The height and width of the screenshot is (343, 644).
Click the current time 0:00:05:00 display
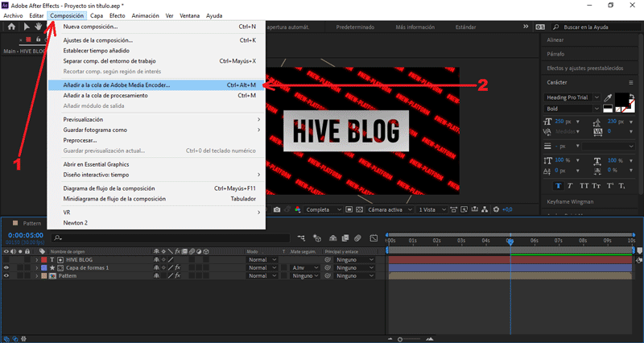tap(26, 235)
